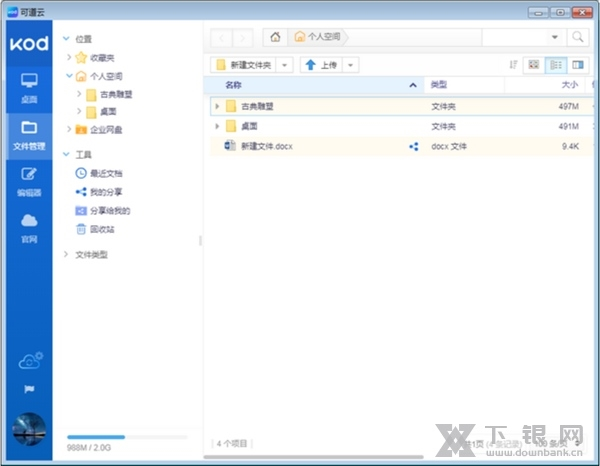Expand 桌面 in the sidebar tree
Screen dimensions: 600x466
79,111
